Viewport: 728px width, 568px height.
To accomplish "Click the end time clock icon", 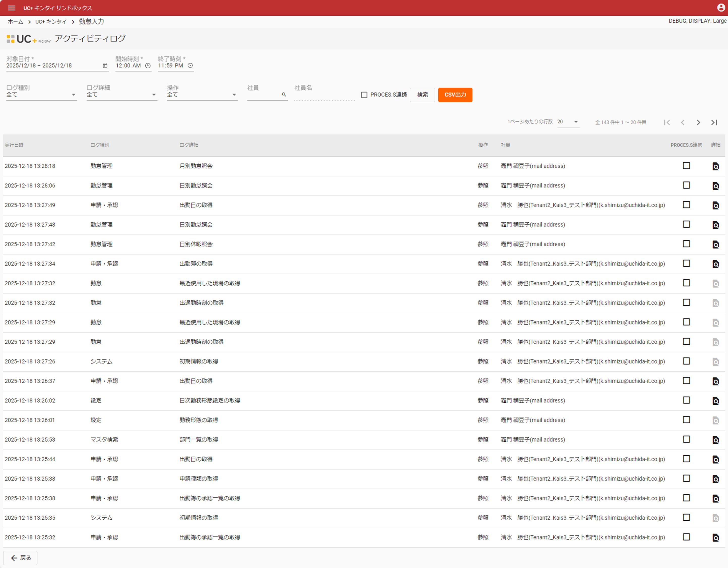I will coord(190,66).
